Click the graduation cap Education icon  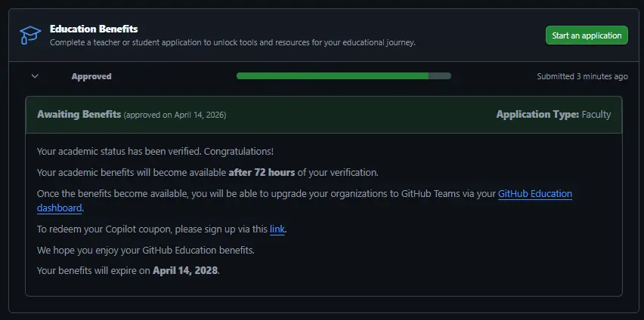click(30, 35)
